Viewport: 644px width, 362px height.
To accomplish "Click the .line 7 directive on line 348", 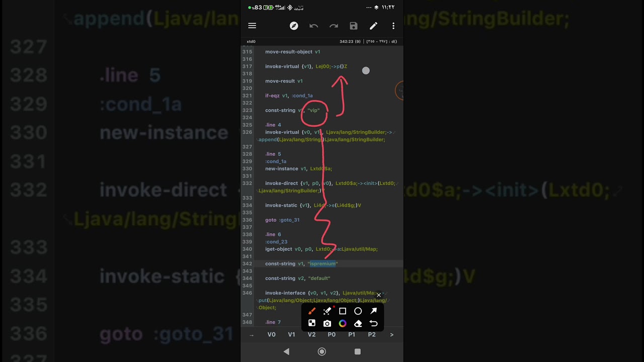I will 273,322.
